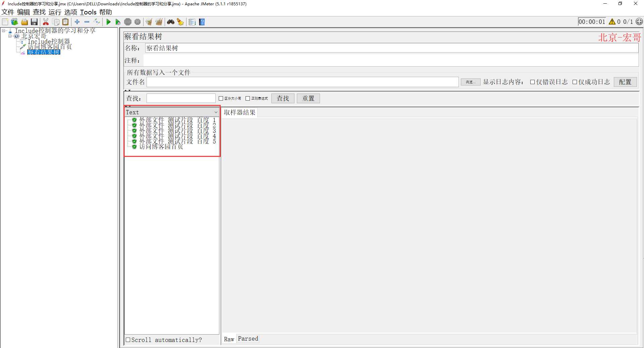644x348 pixels.
Task: Reset search with the broom icon
Action: pos(180,22)
